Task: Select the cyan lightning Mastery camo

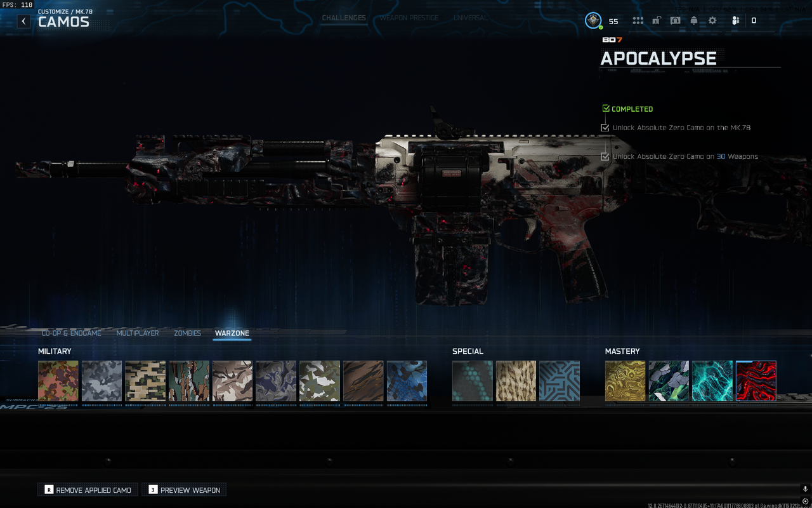Action: (x=712, y=381)
